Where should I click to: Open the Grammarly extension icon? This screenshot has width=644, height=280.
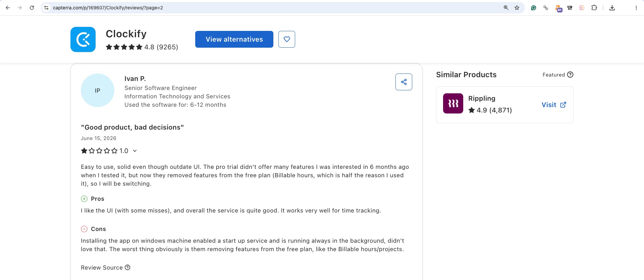(533, 8)
